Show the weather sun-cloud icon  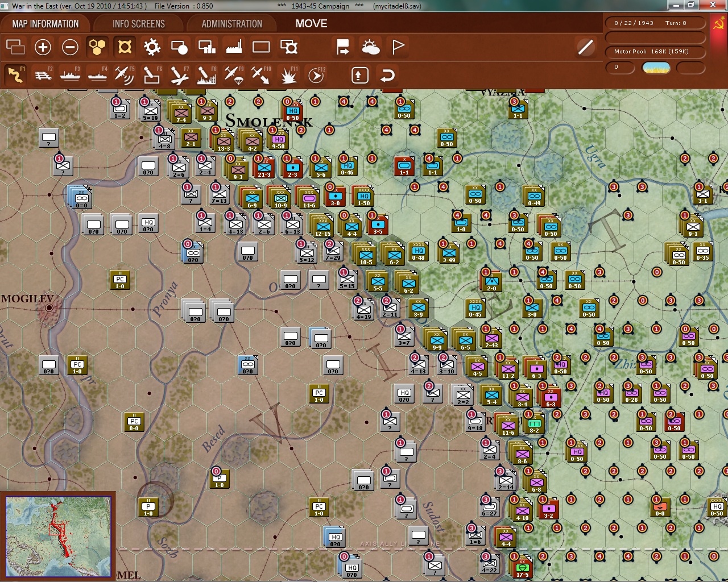(370, 47)
